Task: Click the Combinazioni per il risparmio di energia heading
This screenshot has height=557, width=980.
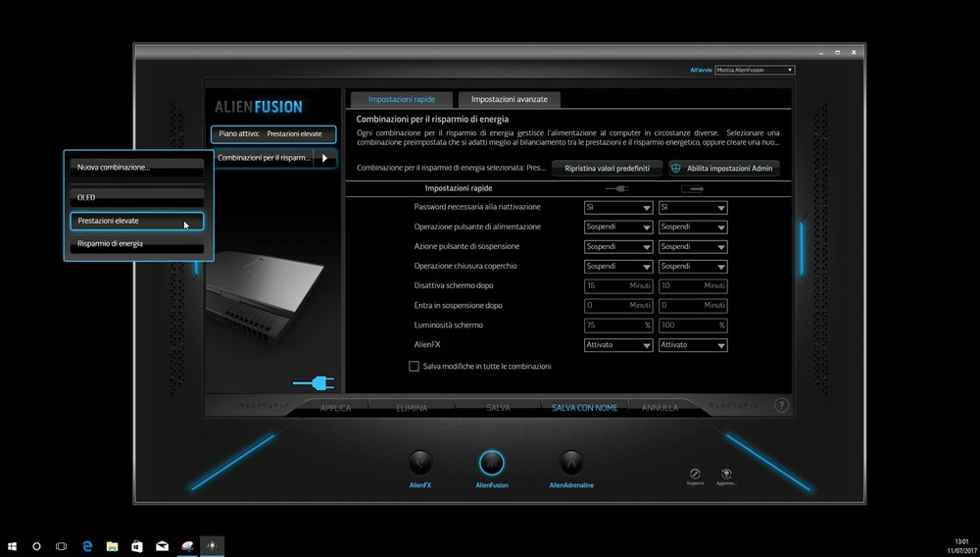Action: click(x=432, y=119)
